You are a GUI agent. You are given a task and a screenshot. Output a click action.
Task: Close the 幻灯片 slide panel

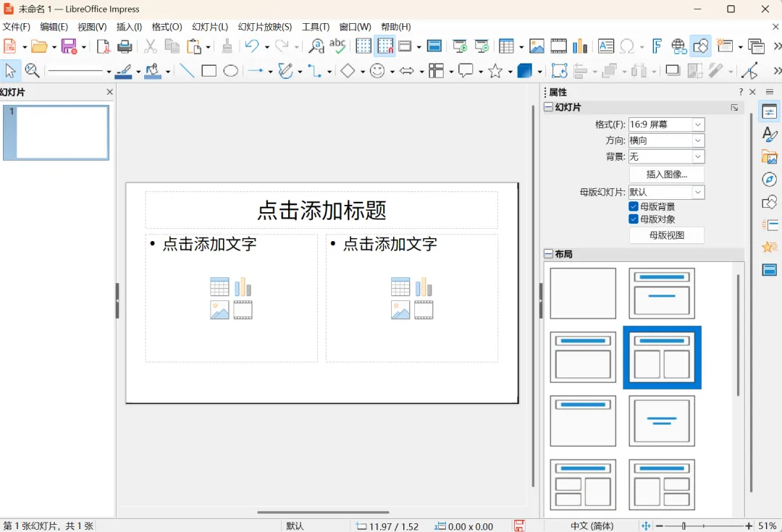click(x=110, y=92)
